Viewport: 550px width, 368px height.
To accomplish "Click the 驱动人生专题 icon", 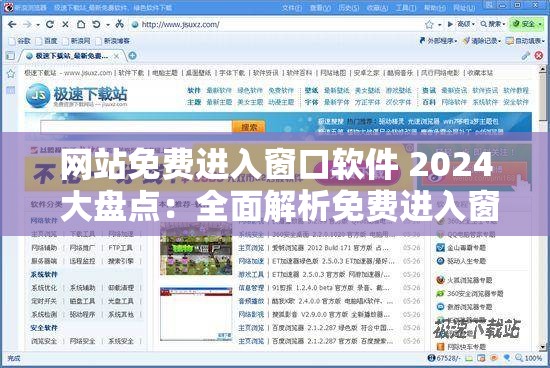I will tap(440, 261).
